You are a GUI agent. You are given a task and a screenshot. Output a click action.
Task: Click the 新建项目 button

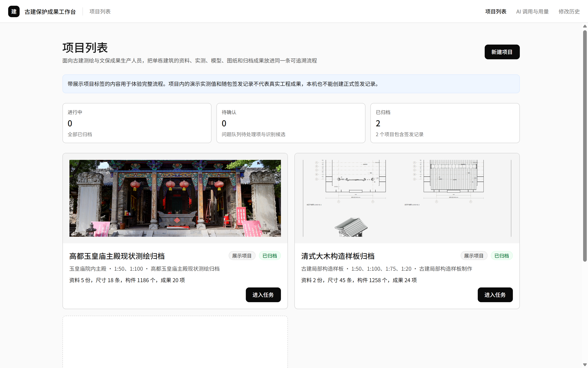502,52
